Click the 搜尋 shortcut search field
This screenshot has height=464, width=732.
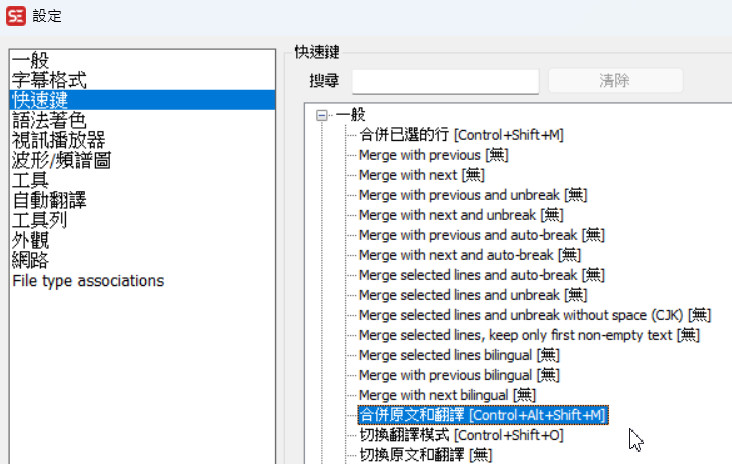pyautogui.click(x=445, y=81)
